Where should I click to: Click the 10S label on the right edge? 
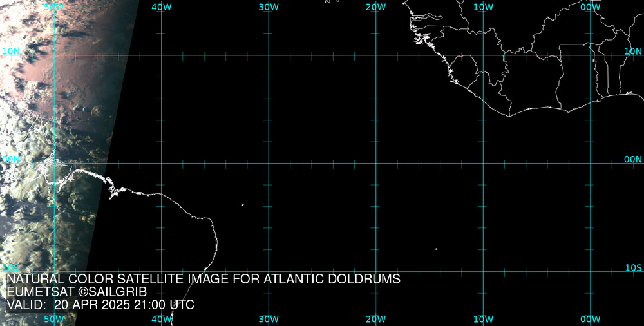point(633,268)
